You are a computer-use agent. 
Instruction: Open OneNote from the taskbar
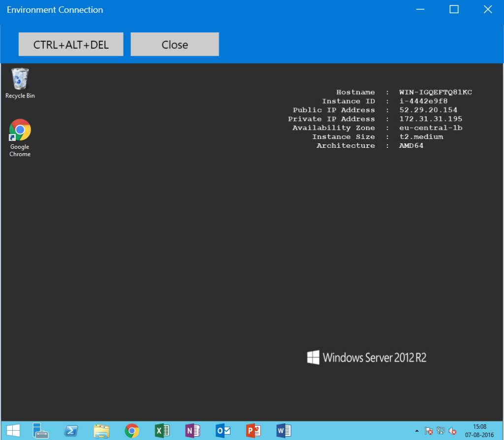[192, 431]
